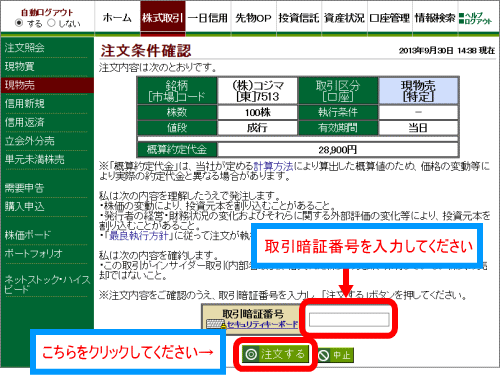The image size is (500, 375).
Task: Click the (株)コジマ [東]7513 cell
Action: pyautogui.click(x=257, y=91)
